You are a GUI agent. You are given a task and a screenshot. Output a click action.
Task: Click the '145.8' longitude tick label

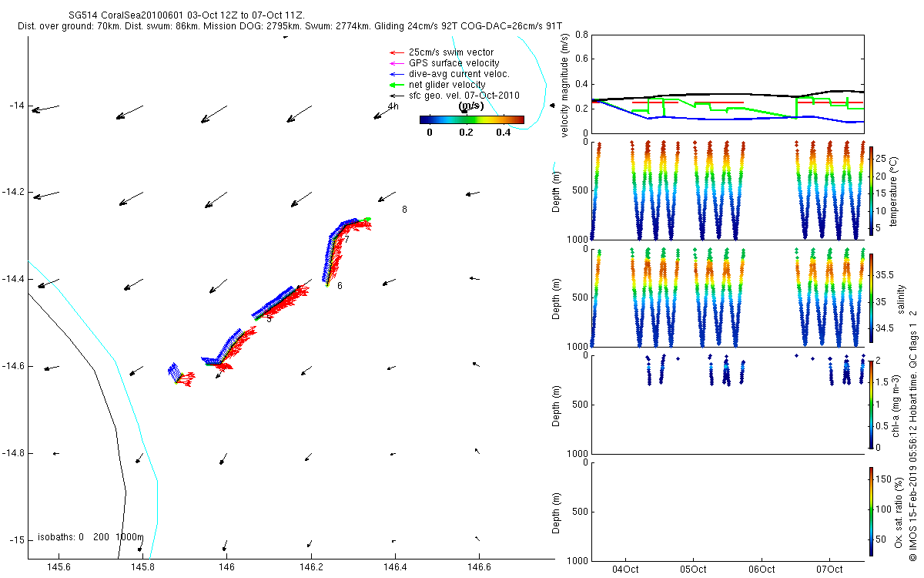pyautogui.click(x=142, y=568)
